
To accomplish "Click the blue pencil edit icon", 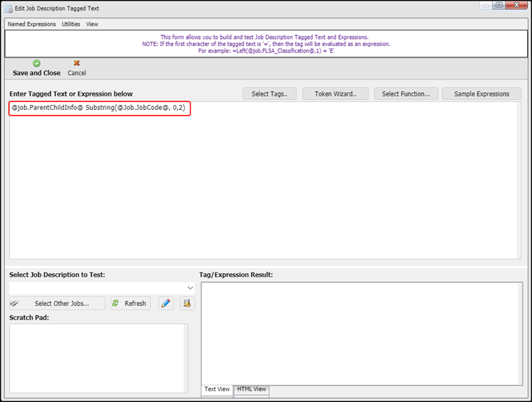I will [166, 303].
